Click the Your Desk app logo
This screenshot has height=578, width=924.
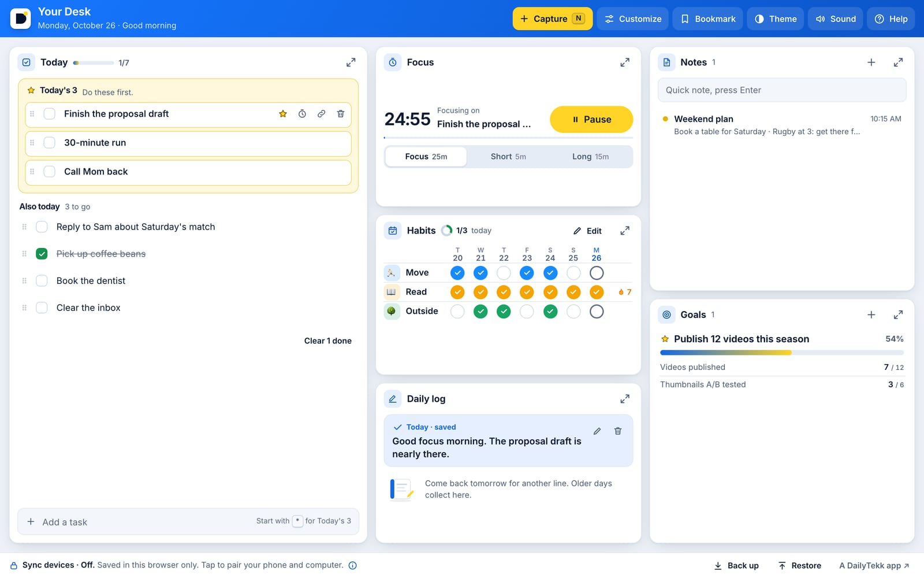click(x=21, y=18)
